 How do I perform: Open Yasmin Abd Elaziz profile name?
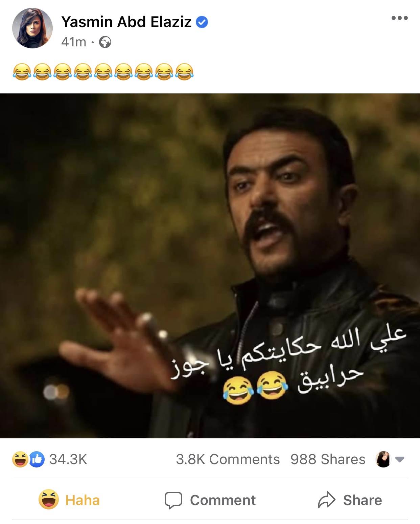click(126, 22)
